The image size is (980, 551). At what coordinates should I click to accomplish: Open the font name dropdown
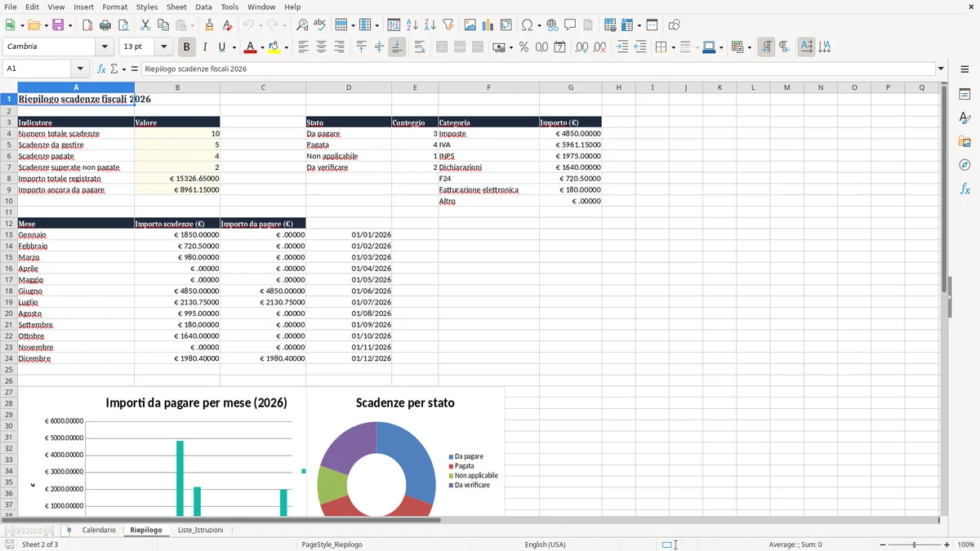point(104,47)
